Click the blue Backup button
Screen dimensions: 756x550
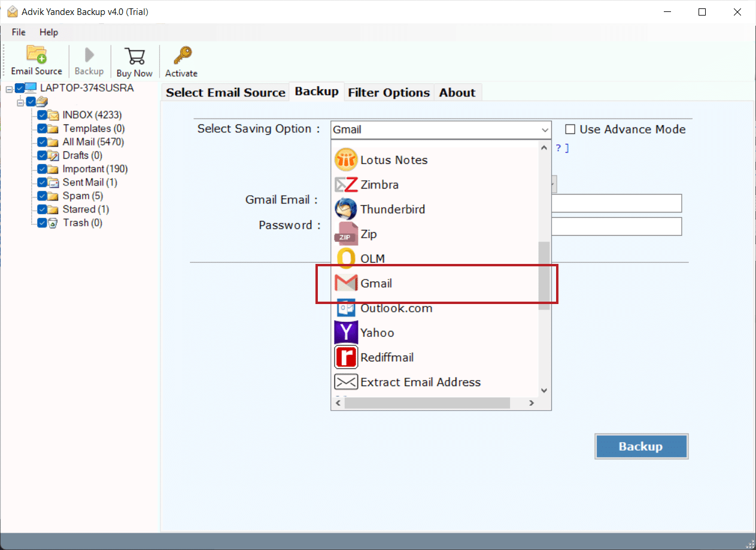point(641,446)
